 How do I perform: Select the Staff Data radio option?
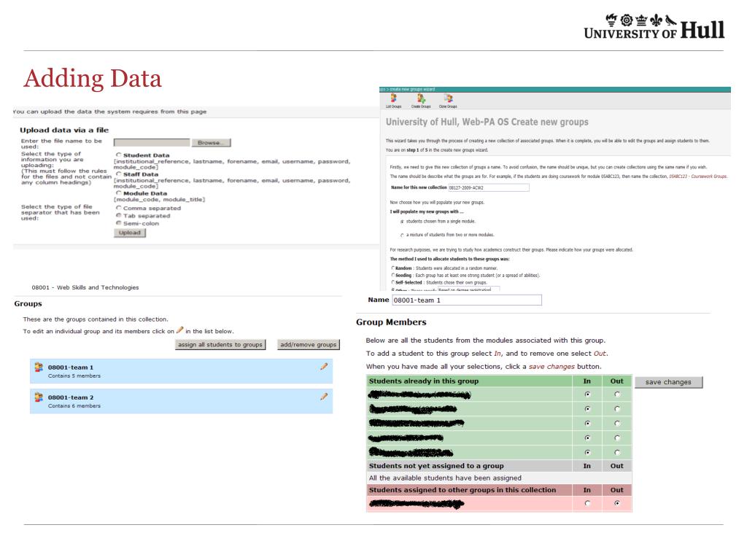[119, 174]
